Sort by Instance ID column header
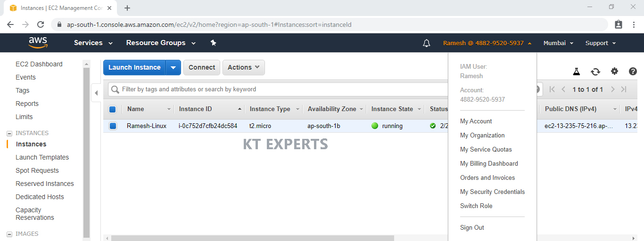The width and height of the screenshot is (644, 241). coord(211,109)
